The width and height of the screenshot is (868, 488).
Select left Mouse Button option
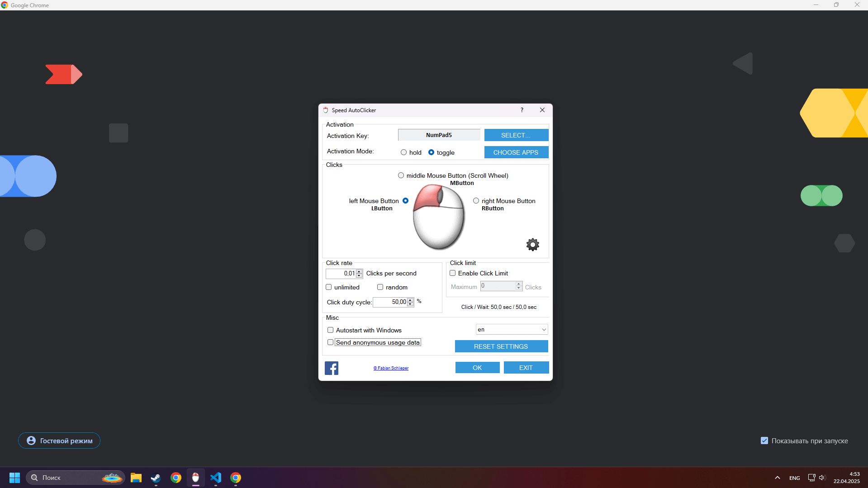click(405, 201)
